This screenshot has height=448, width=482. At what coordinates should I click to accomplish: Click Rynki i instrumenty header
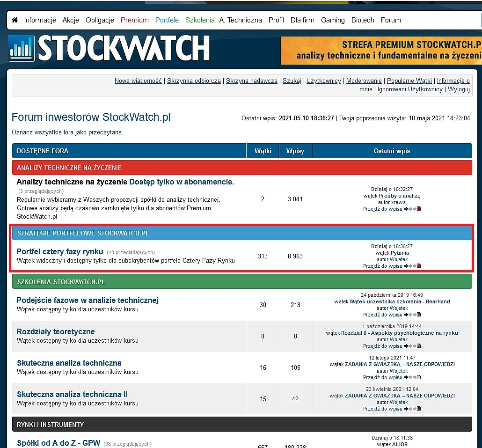(x=242, y=424)
